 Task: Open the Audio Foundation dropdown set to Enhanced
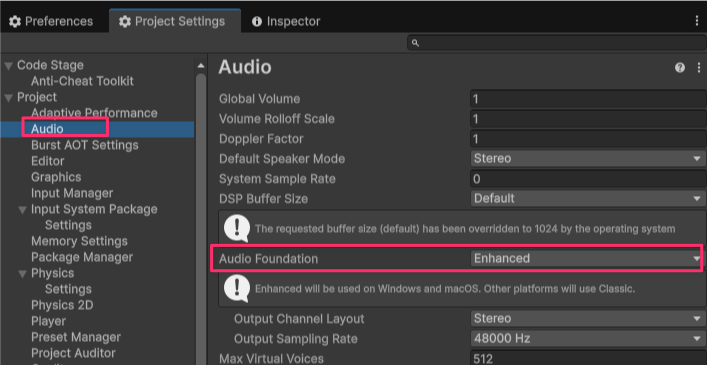click(587, 259)
